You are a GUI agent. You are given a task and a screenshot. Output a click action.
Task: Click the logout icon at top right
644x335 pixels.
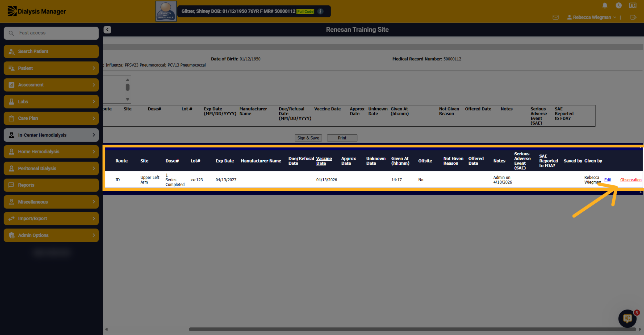coord(633,17)
